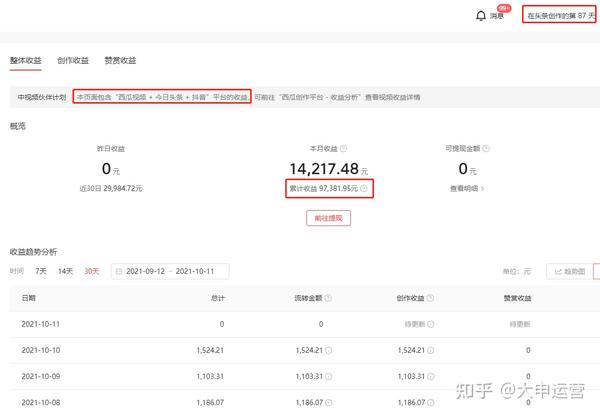Click the 日期 column header
The image size is (600, 415).
coord(29,298)
